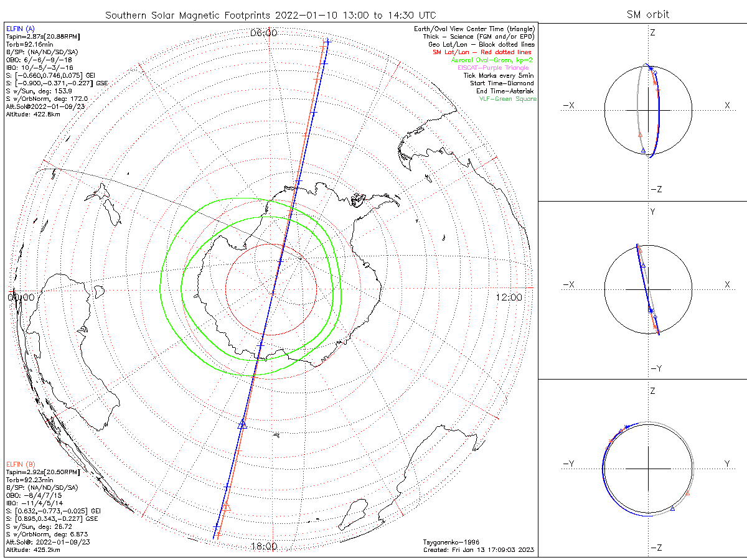Click the 06:00 local time label
The image size is (747, 560).
[x=263, y=32]
